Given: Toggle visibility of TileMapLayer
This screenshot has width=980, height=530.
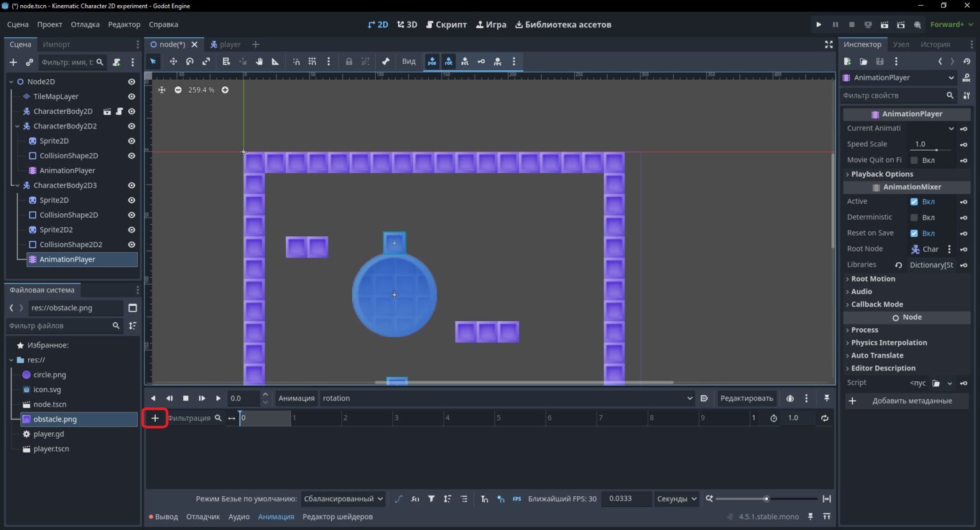Looking at the screenshot, I should pyautogui.click(x=131, y=96).
